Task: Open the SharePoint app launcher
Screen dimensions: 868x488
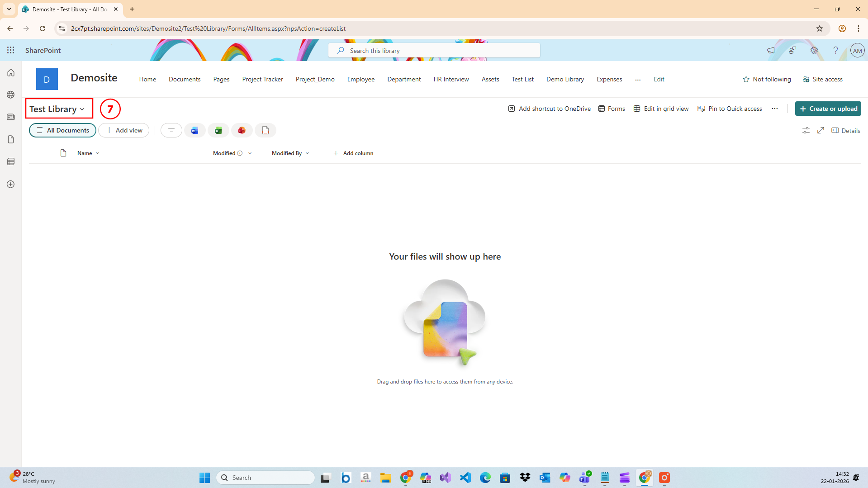Action: click(11, 50)
